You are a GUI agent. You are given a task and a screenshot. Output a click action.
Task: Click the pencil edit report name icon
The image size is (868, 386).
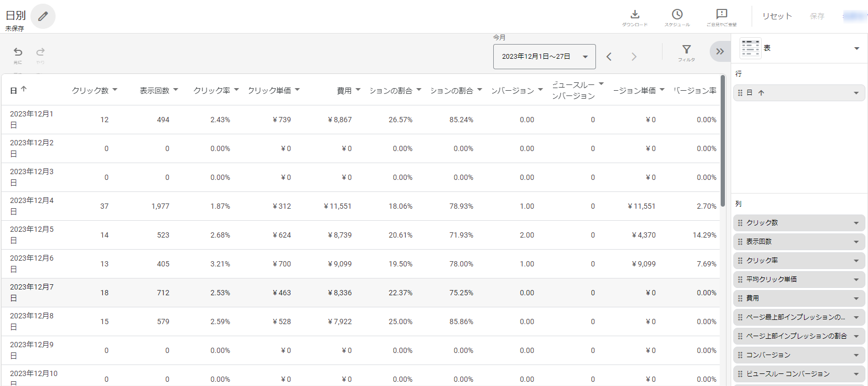43,16
